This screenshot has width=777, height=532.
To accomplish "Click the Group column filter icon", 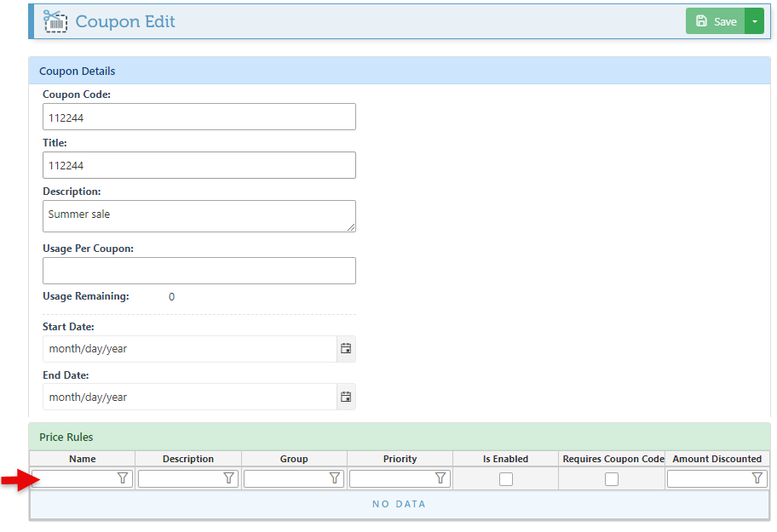I will (335, 479).
